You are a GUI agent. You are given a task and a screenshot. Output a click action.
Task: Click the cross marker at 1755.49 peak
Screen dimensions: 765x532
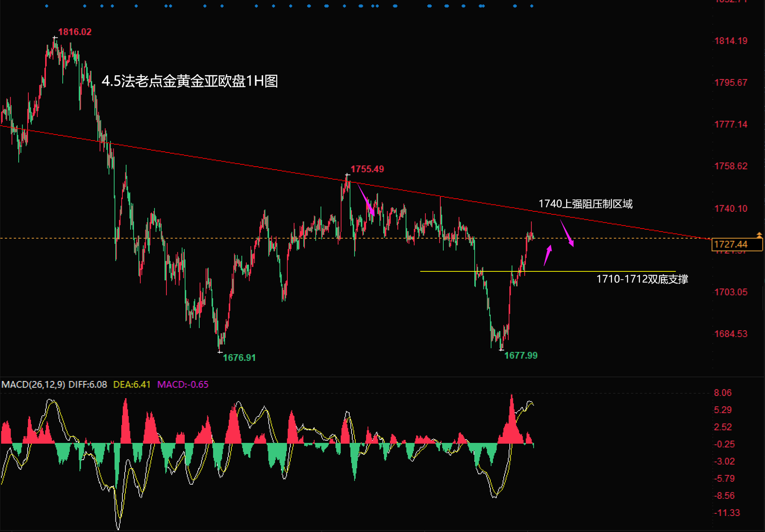coord(347,175)
